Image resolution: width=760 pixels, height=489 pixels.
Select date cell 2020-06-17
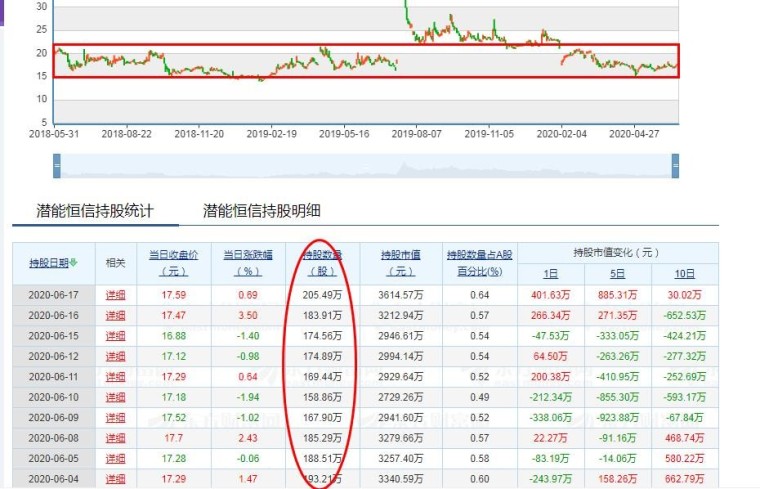pos(53,295)
